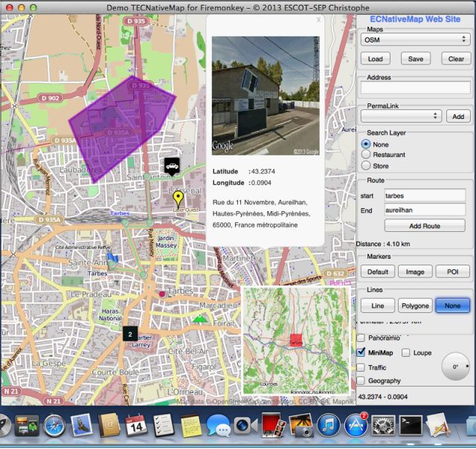Open Messages chat bubbles in dock

point(218,426)
